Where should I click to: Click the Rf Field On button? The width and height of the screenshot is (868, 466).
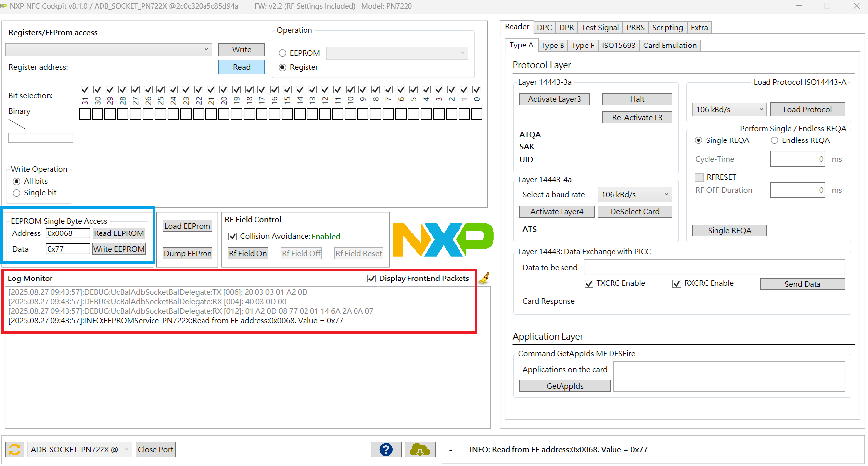(248, 253)
